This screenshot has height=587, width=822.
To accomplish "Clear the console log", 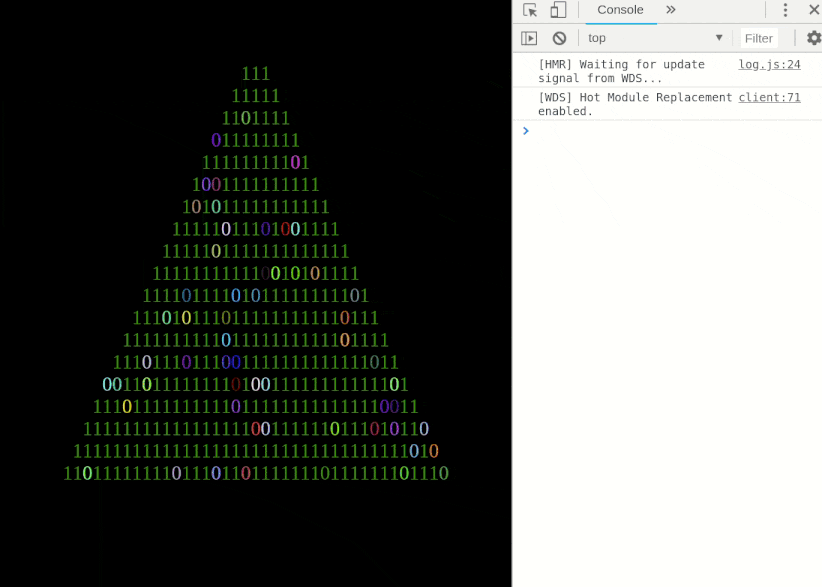I will pyautogui.click(x=559, y=38).
